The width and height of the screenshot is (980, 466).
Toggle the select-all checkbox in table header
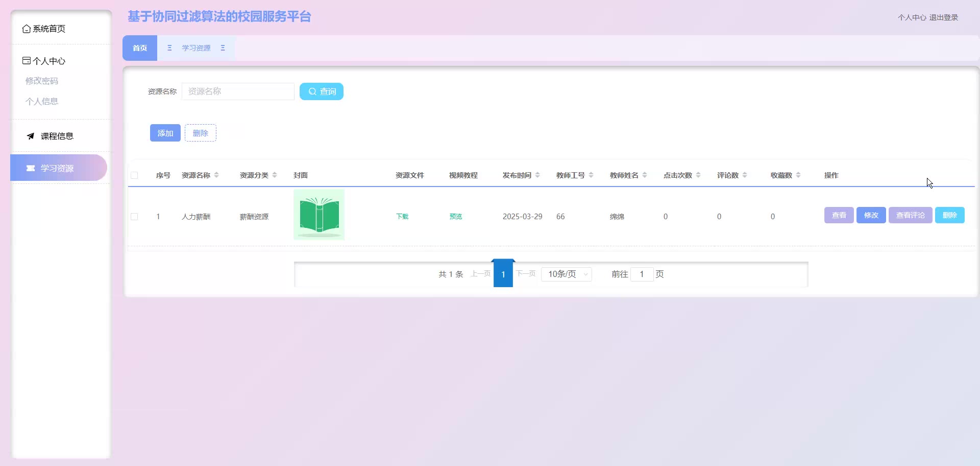point(134,175)
